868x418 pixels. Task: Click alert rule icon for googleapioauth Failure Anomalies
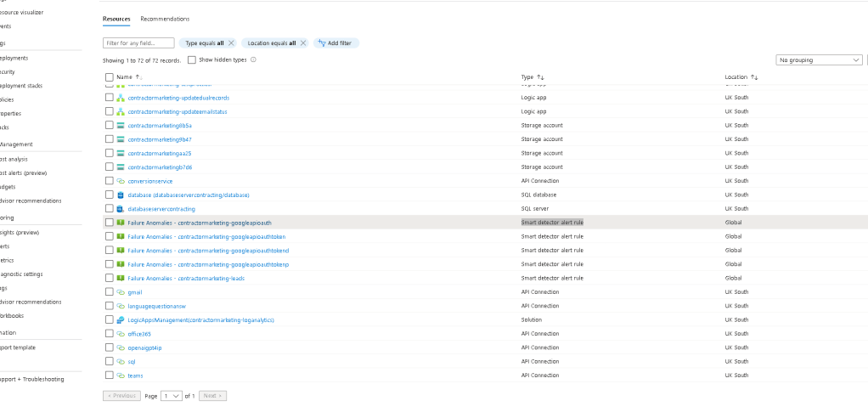click(x=120, y=223)
